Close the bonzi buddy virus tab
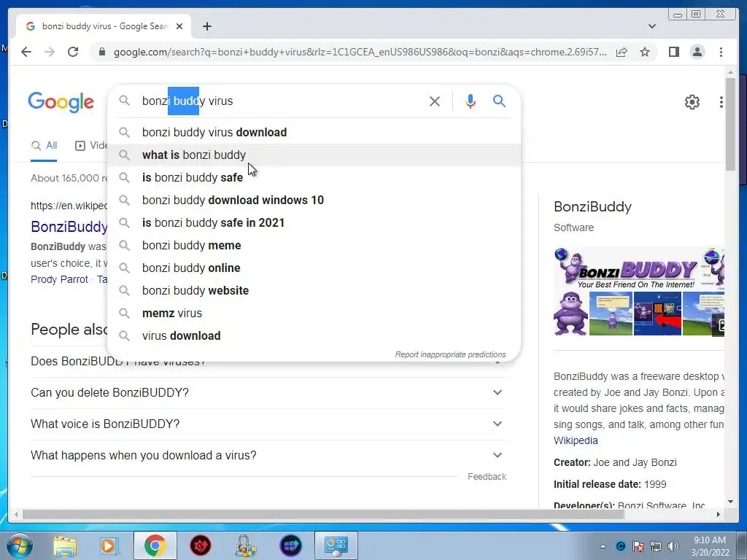Viewport: 747px width, 560px height. coord(179,26)
